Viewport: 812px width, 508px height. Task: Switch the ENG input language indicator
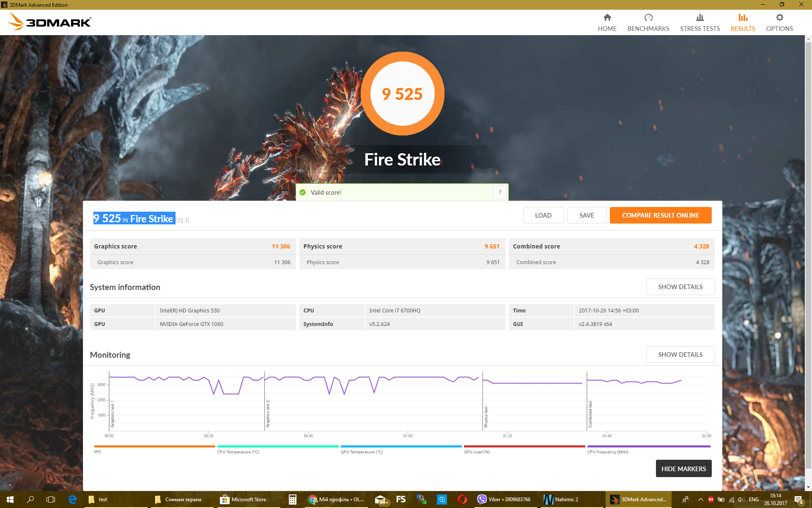tap(754, 500)
